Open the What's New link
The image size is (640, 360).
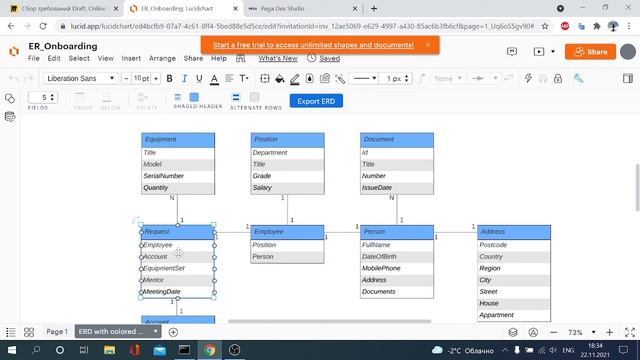coord(278,58)
